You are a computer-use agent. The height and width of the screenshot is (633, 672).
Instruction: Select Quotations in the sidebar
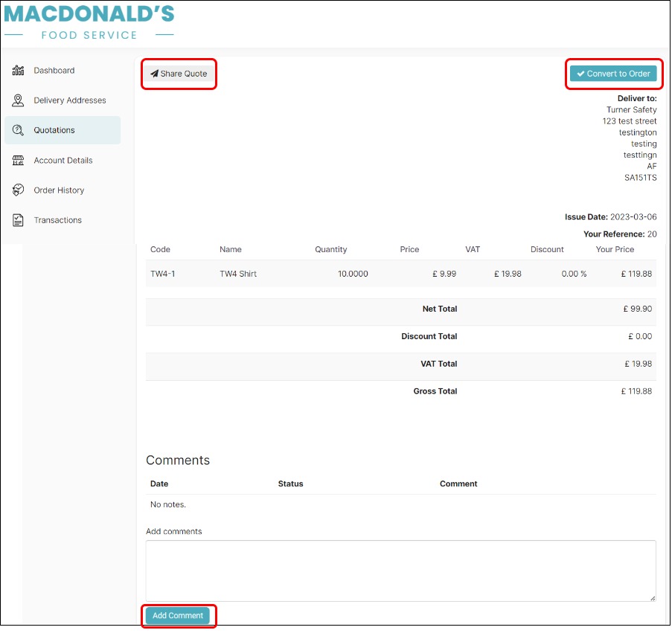pos(63,130)
